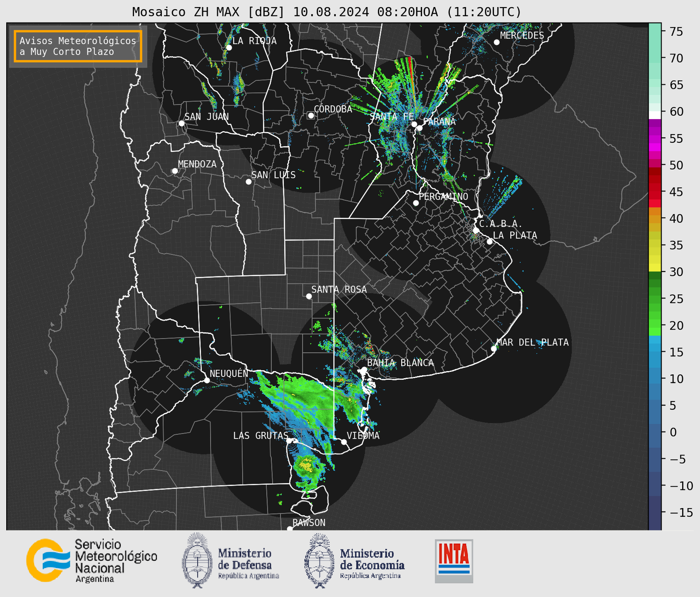
Task: Click the orange 40 dBZ colorbar segment
Action: click(654, 218)
